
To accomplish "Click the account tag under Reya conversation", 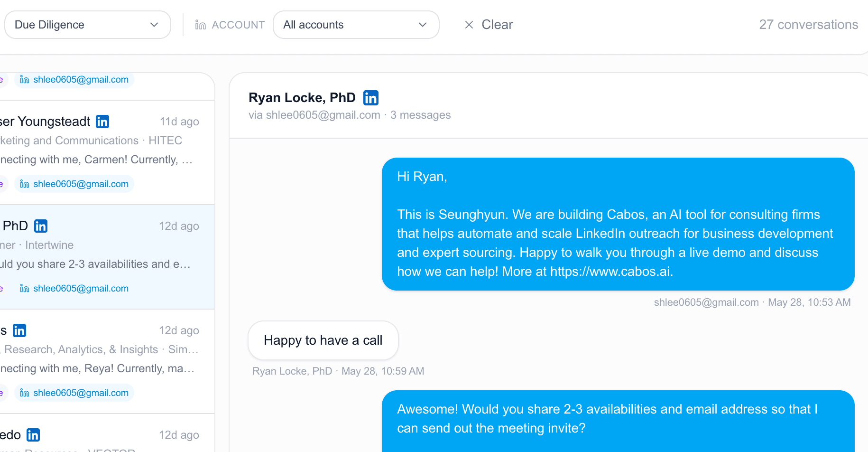I will click(x=74, y=393).
